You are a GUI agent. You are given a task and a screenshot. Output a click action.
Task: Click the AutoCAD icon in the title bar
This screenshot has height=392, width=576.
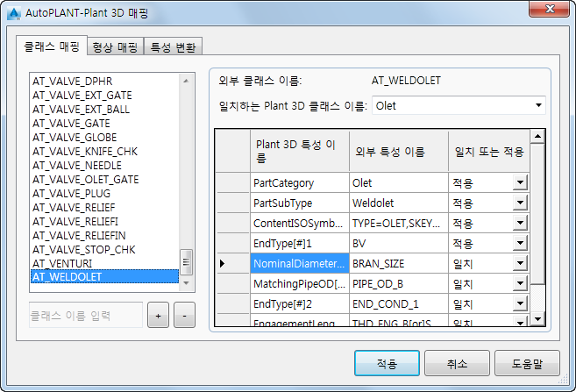pyautogui.click(x=14, y=13)
